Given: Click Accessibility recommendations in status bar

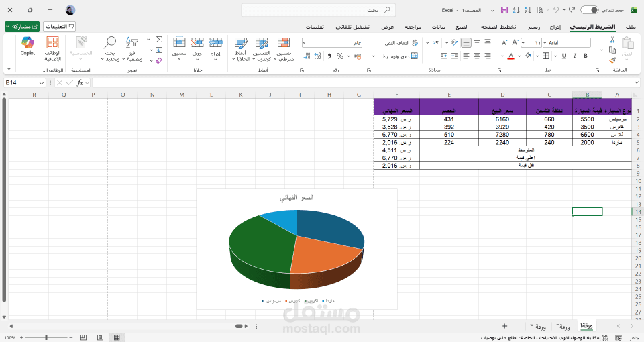Looking at the screenshot, I should coord(545,338).
